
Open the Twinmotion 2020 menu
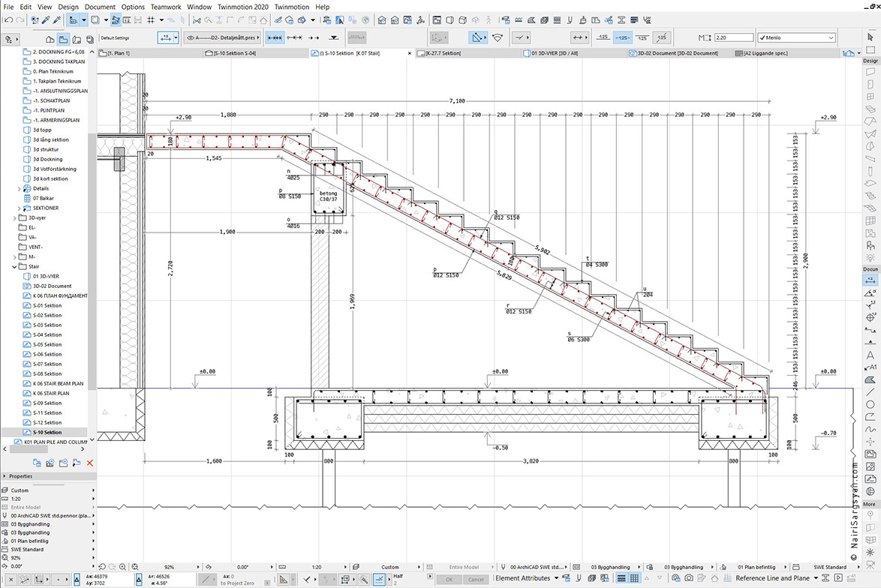click(242, 7)
